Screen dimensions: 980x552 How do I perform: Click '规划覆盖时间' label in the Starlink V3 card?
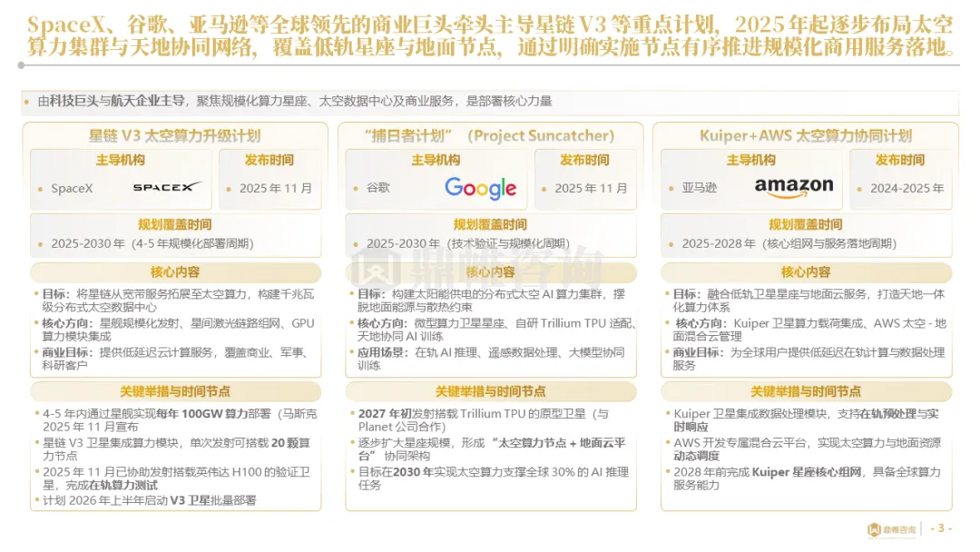(174, 224)
